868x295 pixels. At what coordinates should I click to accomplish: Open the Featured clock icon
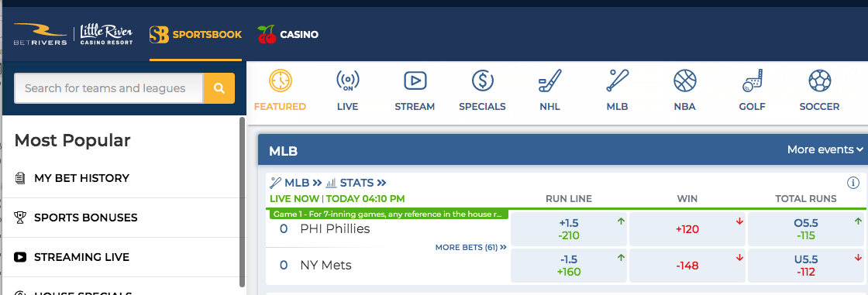click(x=280, y=81)
